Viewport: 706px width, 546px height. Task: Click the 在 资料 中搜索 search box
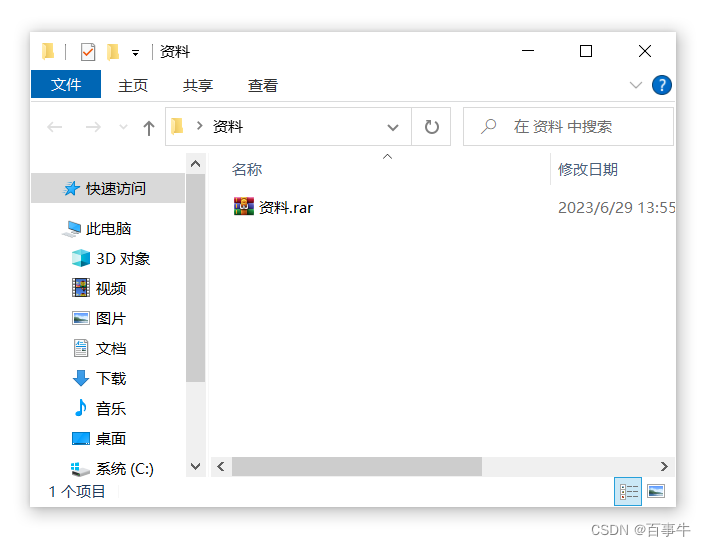point(568,126)
